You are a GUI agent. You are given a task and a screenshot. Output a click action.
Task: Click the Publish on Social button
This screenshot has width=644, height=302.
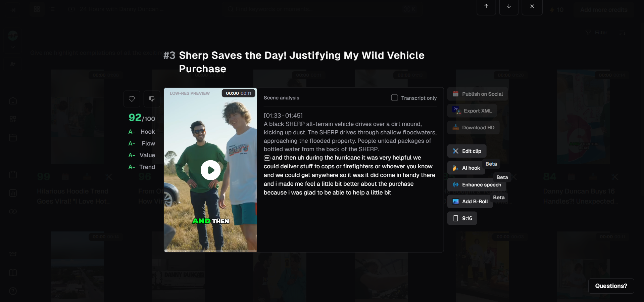coord(478,94)
